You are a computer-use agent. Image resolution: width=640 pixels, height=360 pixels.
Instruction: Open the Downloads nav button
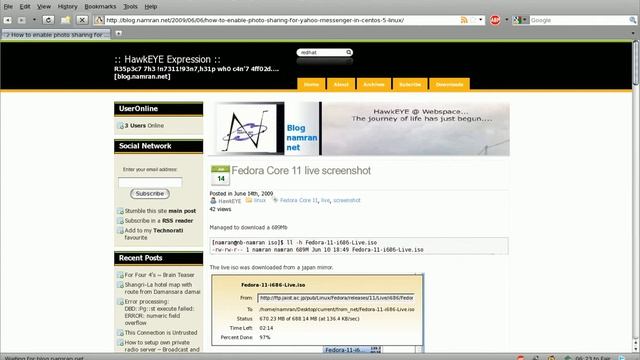click(x=449, y=84)
